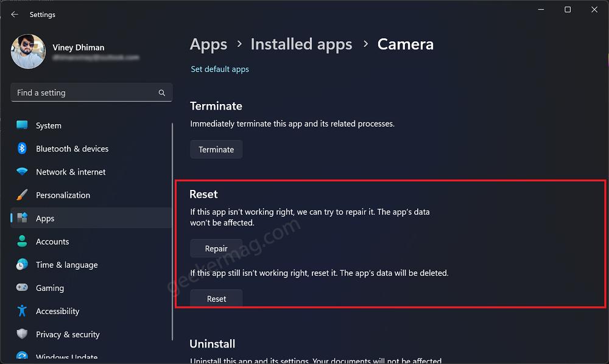Navigate to Apps breadcrumb
Viewport: 609px width, 364px height.
click(208, 44)
